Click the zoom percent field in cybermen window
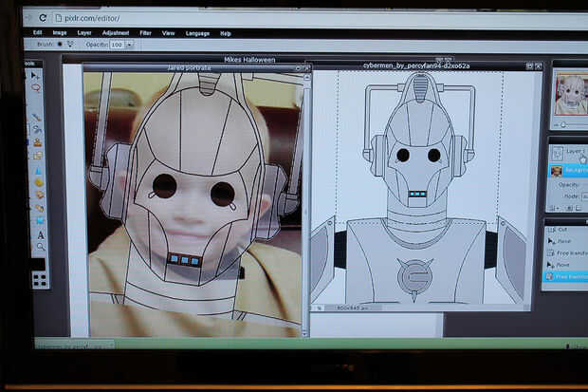The width and height of the screenshot is (588, 392). 320,308
